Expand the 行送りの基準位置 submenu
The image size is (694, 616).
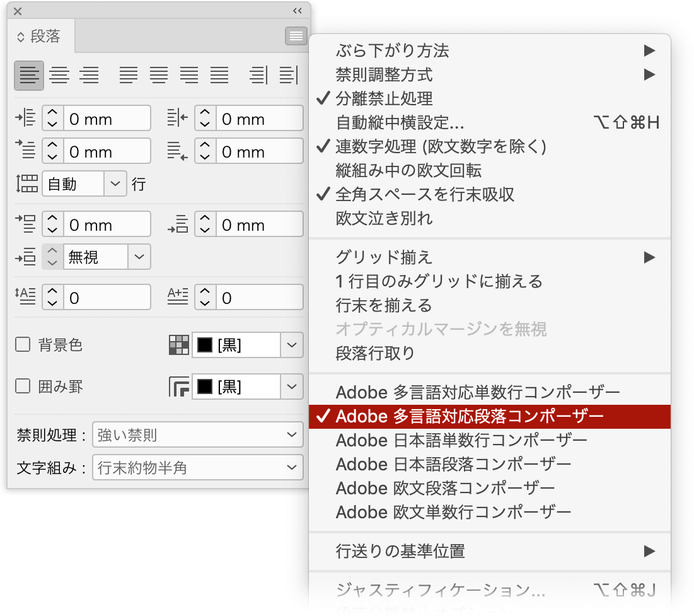click(x=490, y=551)
